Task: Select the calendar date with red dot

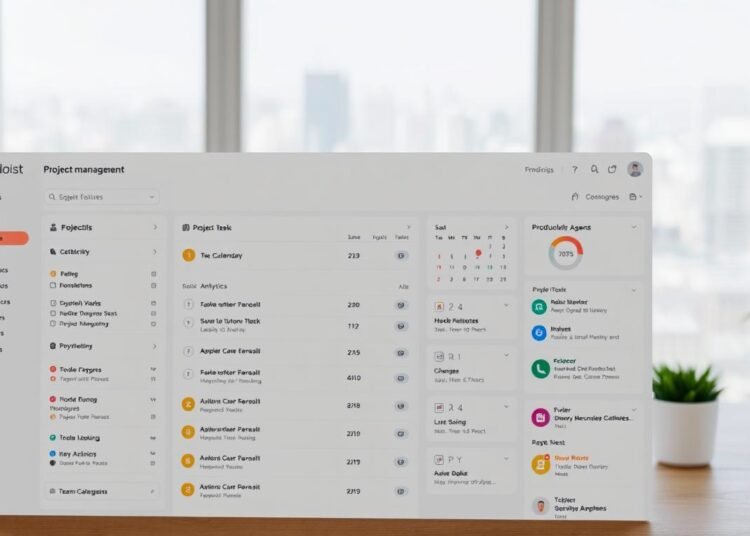Action: coord(478,253)
